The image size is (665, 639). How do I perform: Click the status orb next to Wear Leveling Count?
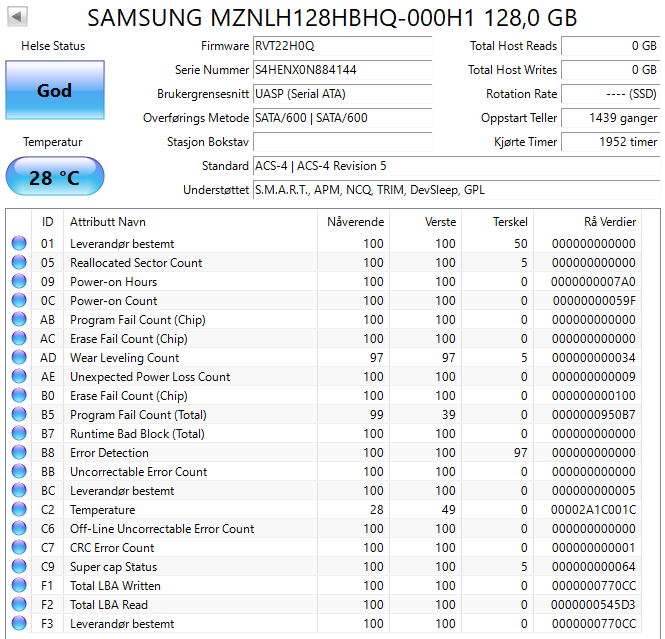19,358
